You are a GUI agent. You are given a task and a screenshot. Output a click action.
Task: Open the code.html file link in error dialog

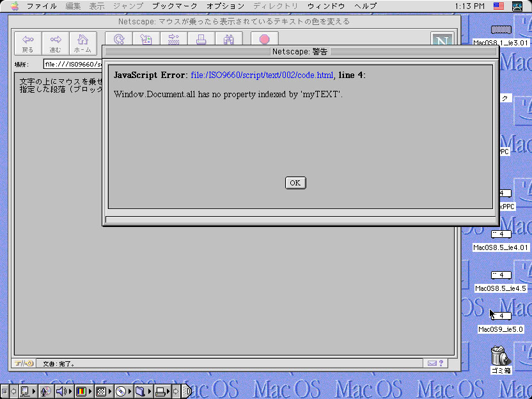click(262, 75)
